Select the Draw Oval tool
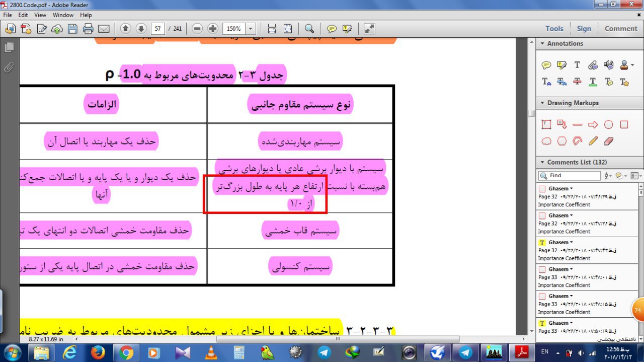The image size is (644, 362). (x=608, y=124)
